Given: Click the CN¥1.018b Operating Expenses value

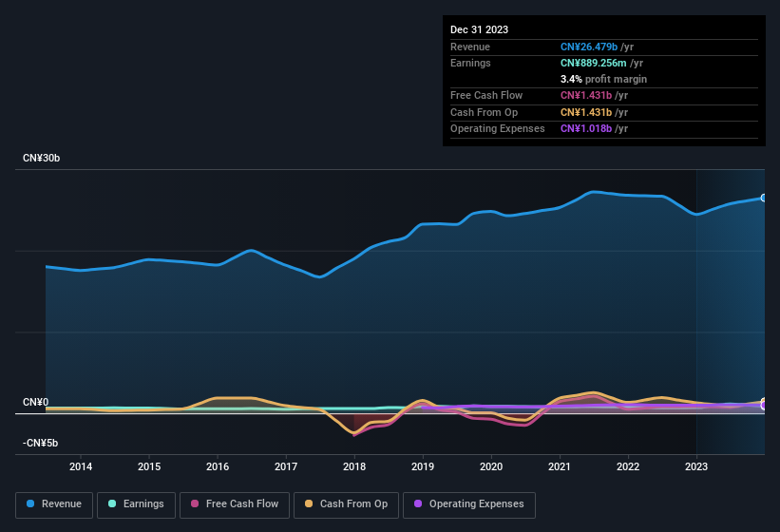Looking at the screenshot, I should click(x=586, y=128).
